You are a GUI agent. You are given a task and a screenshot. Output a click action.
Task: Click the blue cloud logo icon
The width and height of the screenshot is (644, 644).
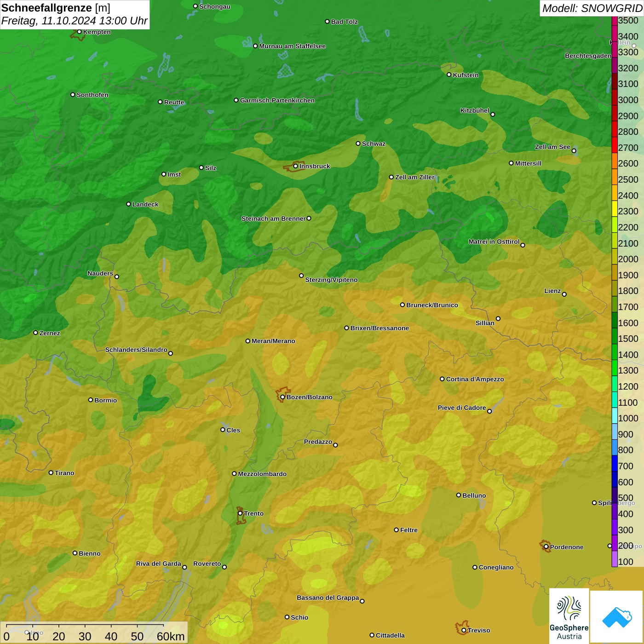(617, 617)
